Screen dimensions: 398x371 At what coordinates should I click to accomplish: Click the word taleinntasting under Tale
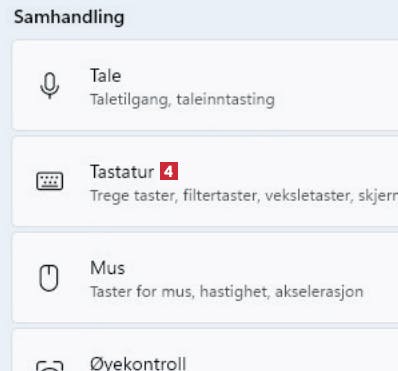pos(226,100)
